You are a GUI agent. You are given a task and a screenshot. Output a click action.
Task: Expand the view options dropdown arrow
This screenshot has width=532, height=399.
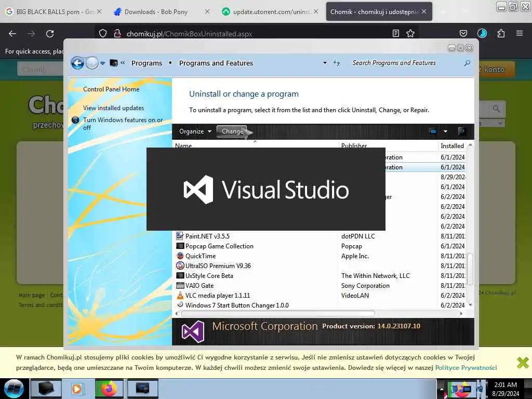click(x=445, y=131)
